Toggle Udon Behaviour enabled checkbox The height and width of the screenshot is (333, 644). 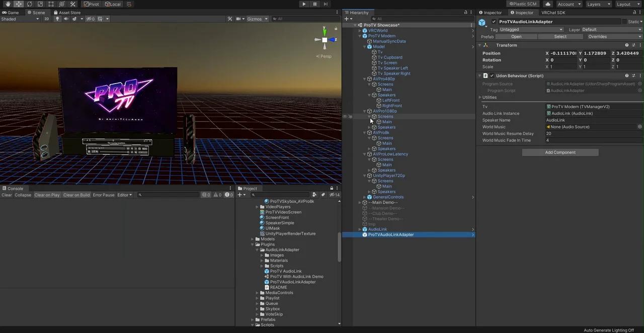click(492, 76)
